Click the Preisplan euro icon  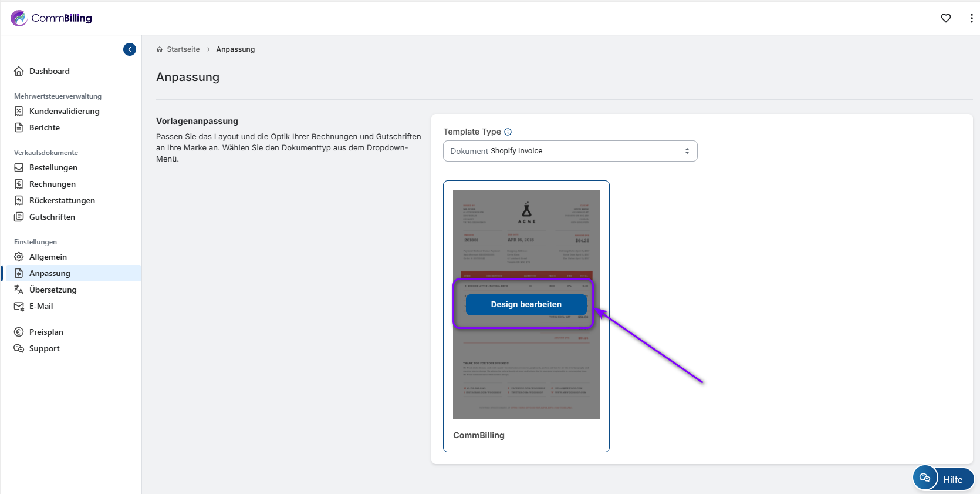pos(19,332)
